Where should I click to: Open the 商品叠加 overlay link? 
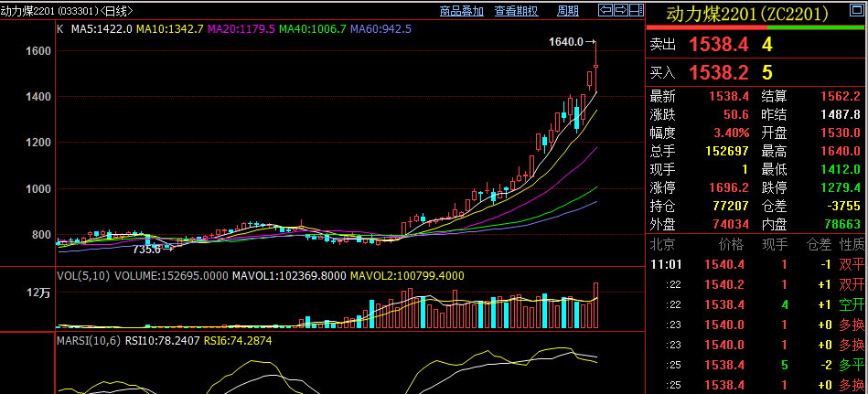click(461, 11)
